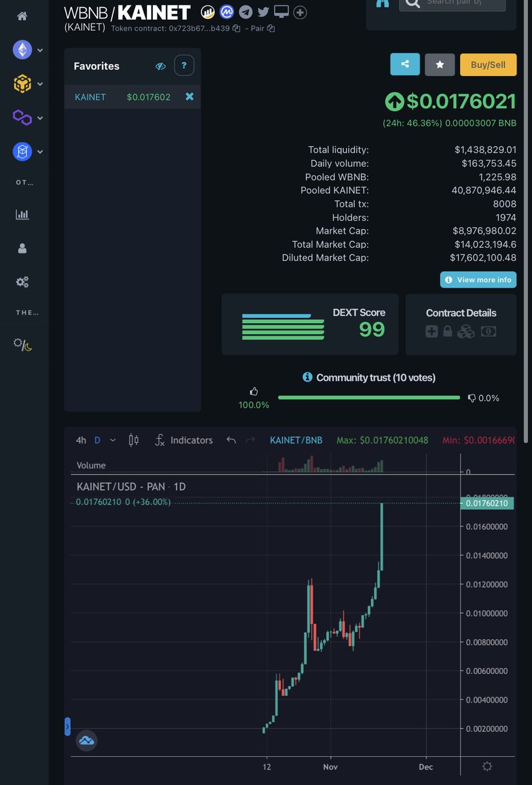Click the current price label 0.01760210
Screen dimensions: 532x785
click(487, 503)
